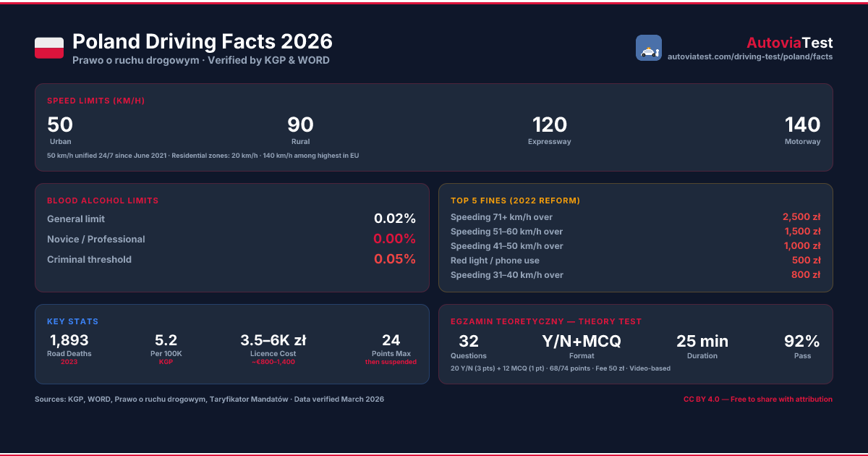Click the 1,893 Road Deaths stat
The height and width of the screenshot is (456, 868).
click(x=69, y=349)
